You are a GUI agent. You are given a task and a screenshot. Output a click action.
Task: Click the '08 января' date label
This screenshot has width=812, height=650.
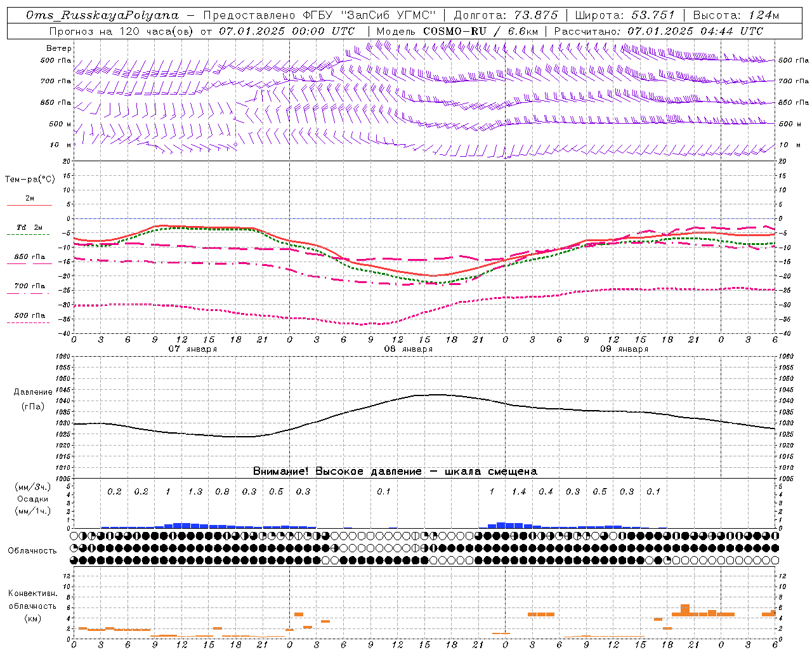pos(408,349)
